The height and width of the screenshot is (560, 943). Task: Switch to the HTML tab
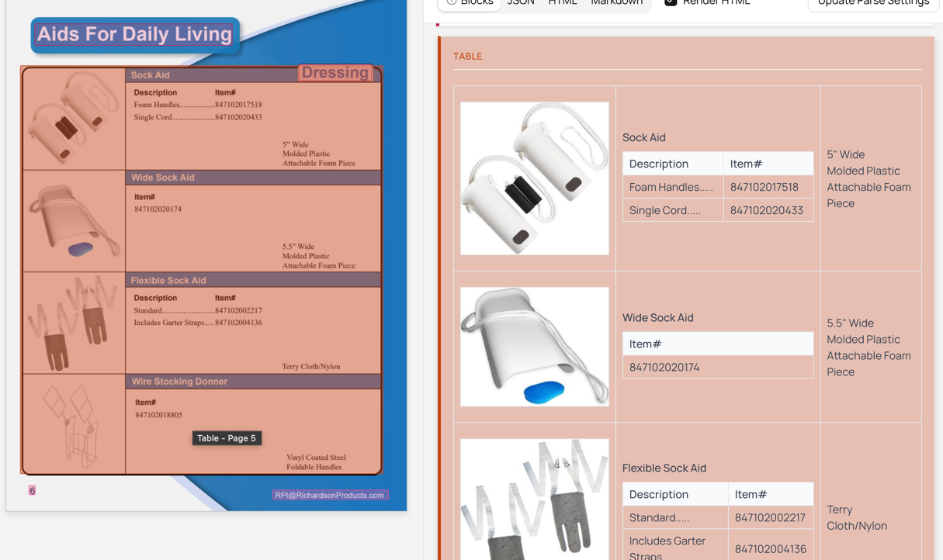tap(563, 2)
